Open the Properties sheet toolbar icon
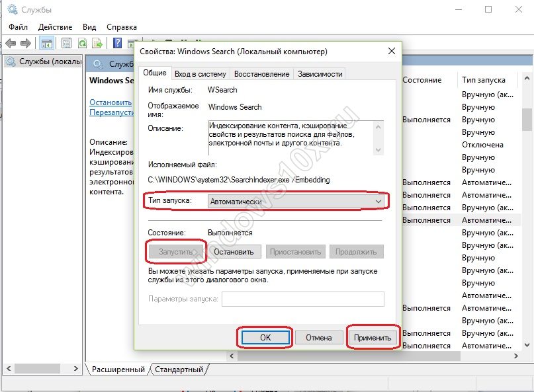 [67, 44]
